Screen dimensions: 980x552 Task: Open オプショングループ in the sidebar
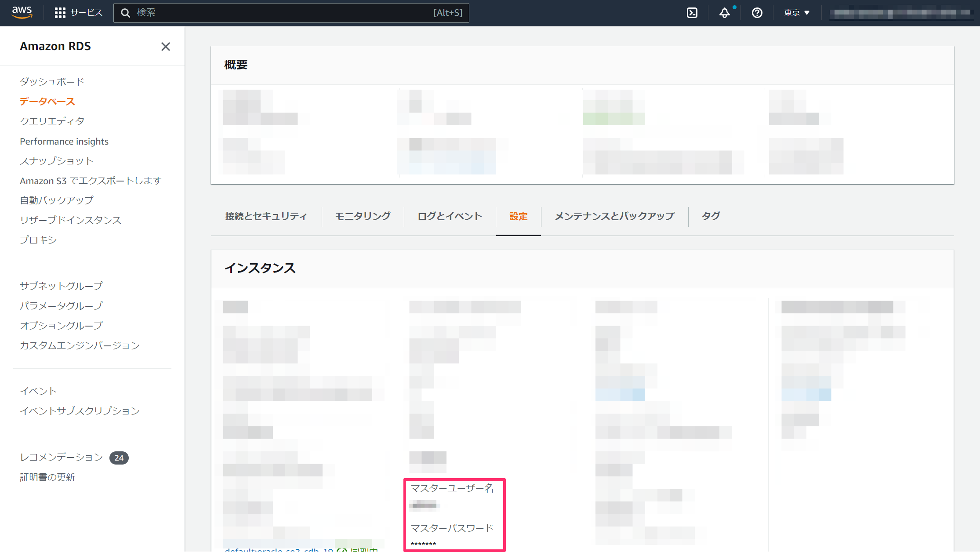click(x=61, y=326)
